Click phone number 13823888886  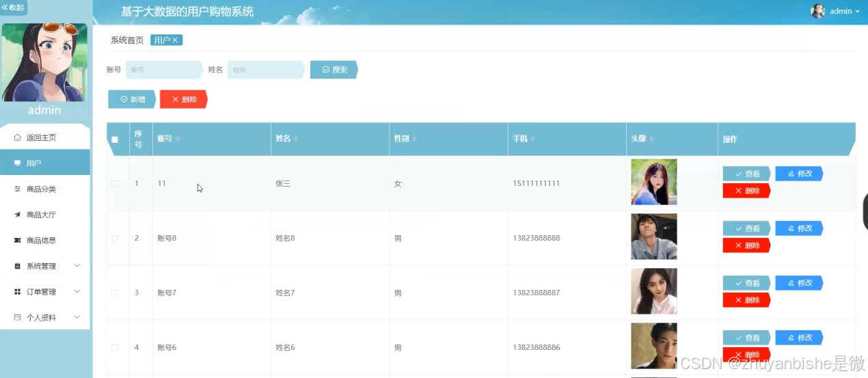[x=537, y=347]
